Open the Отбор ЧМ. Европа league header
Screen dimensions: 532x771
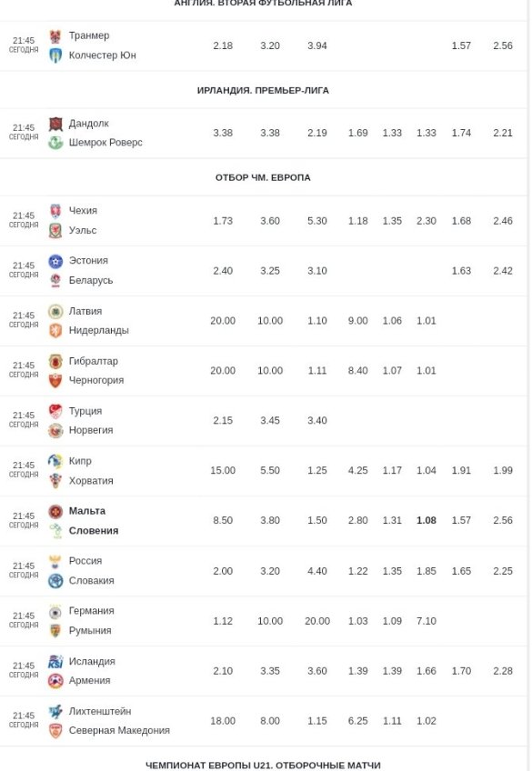coord(263,177)
